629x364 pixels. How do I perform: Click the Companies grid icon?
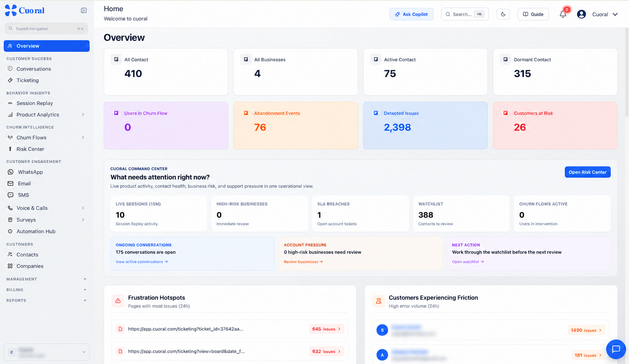coord(10,266)
